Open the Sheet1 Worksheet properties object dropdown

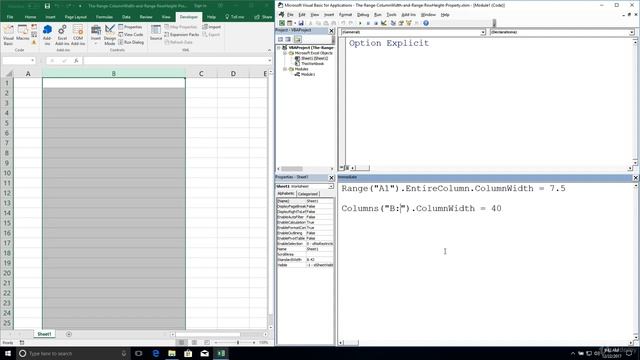[x=331, y=186]
